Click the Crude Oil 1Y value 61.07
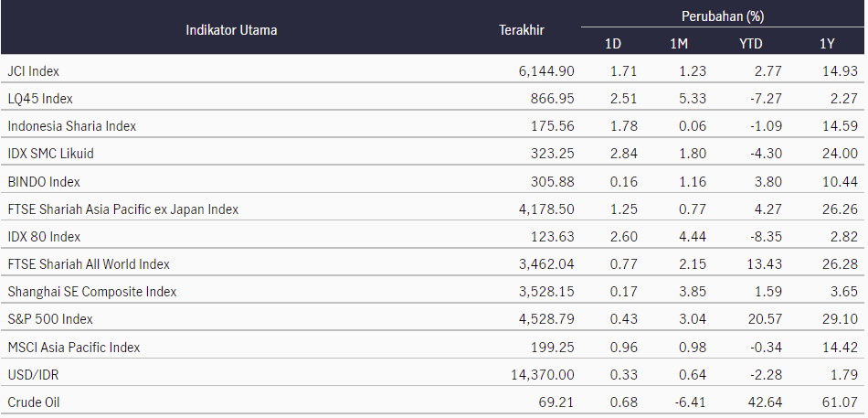868x418 pixels. click(x=840, y=402)
